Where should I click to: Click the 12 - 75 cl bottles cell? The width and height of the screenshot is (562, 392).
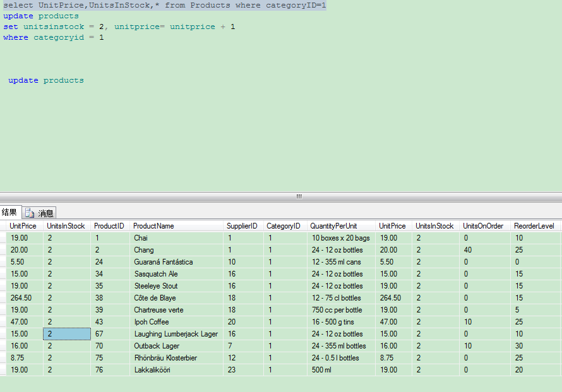341,298
